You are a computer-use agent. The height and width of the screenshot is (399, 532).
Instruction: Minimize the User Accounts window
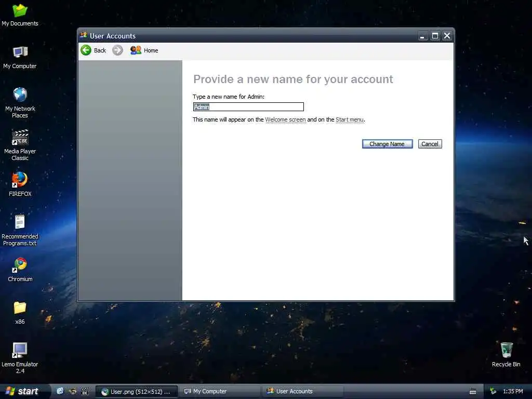coord(422,36)
